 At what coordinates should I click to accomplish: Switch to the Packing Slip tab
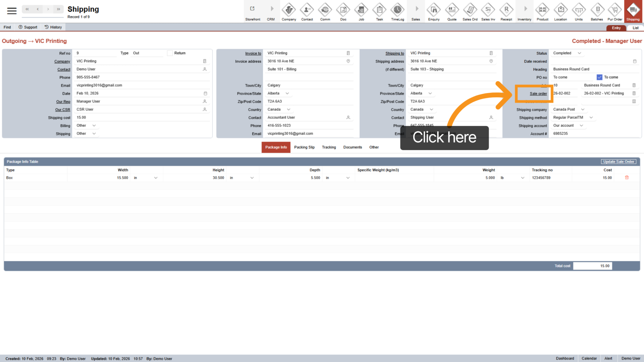(x=304, y=147)
